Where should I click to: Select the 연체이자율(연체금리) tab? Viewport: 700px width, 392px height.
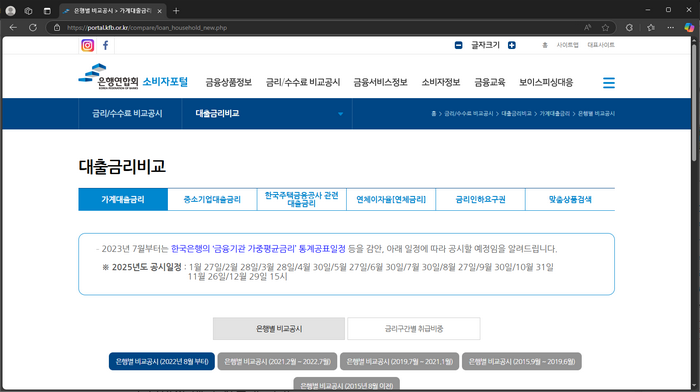click(391, 199)
